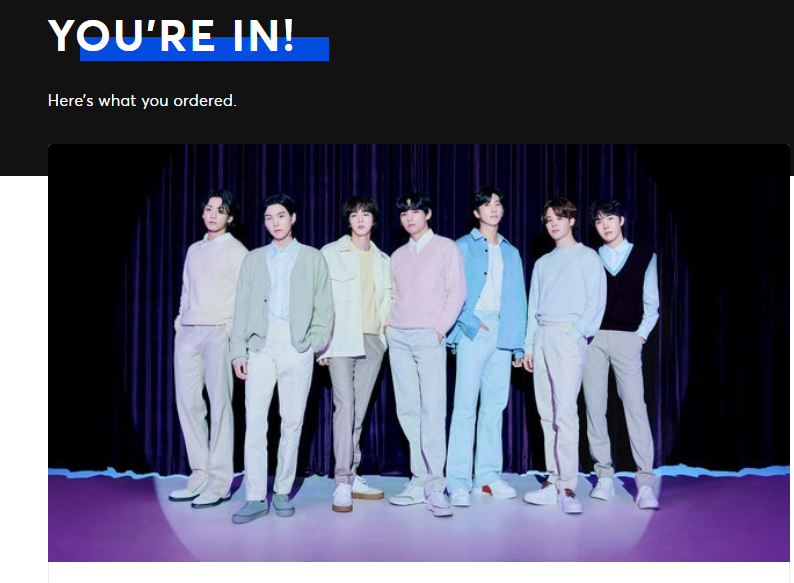
Task: Open the event group photo banner
Action: tap(419, 353)
